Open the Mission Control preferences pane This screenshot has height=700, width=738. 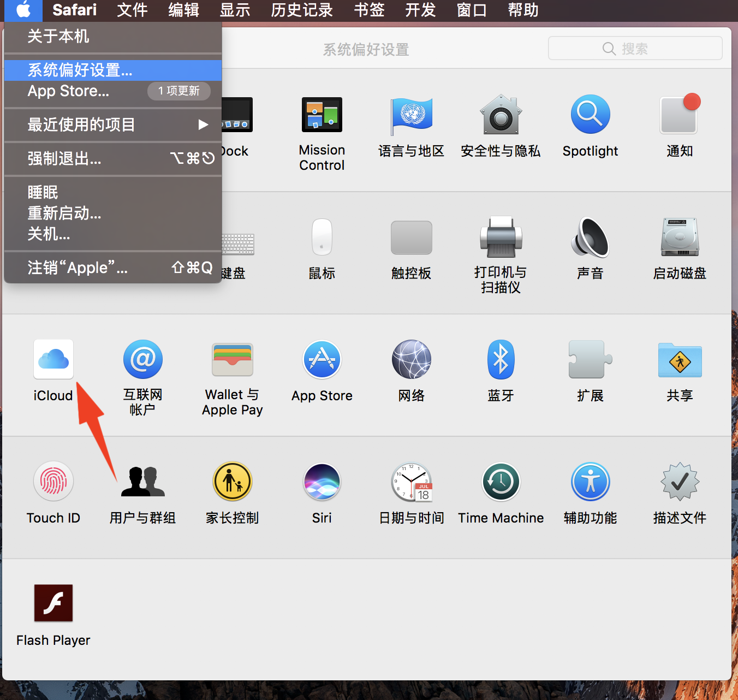pos(322,115)
